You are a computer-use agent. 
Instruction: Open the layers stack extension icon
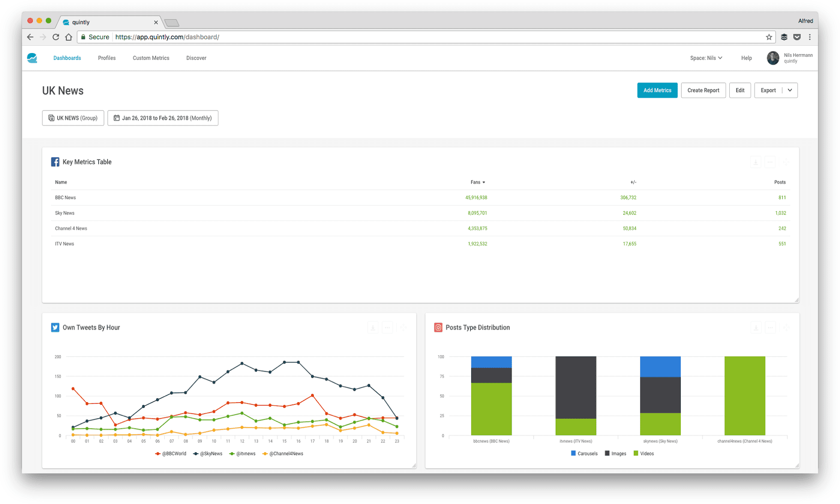point(784,37)
